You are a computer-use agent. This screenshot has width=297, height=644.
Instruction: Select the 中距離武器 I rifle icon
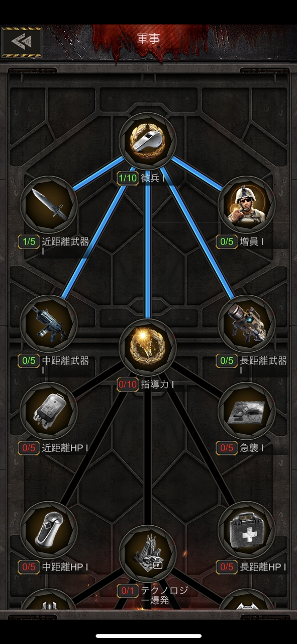point(48,324)
